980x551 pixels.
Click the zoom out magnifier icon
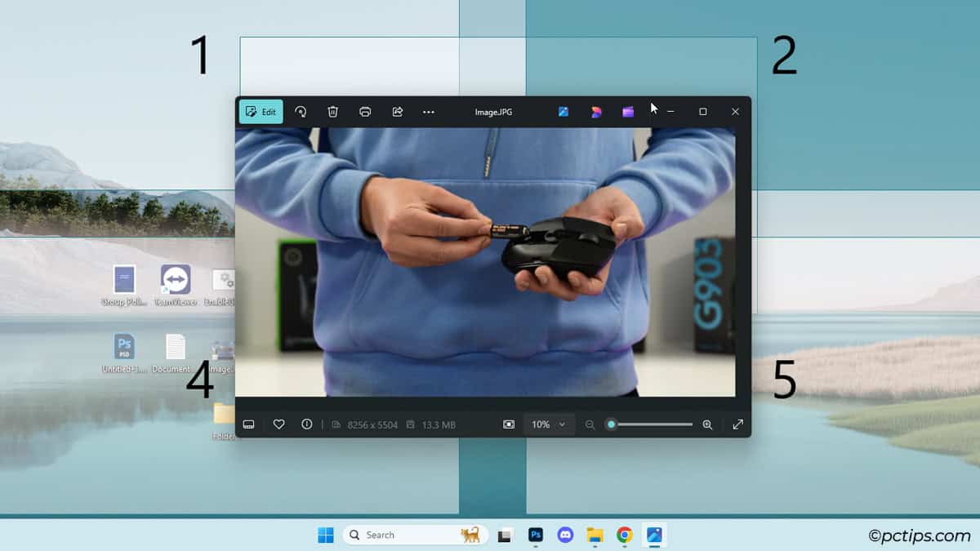coord(590,424)
